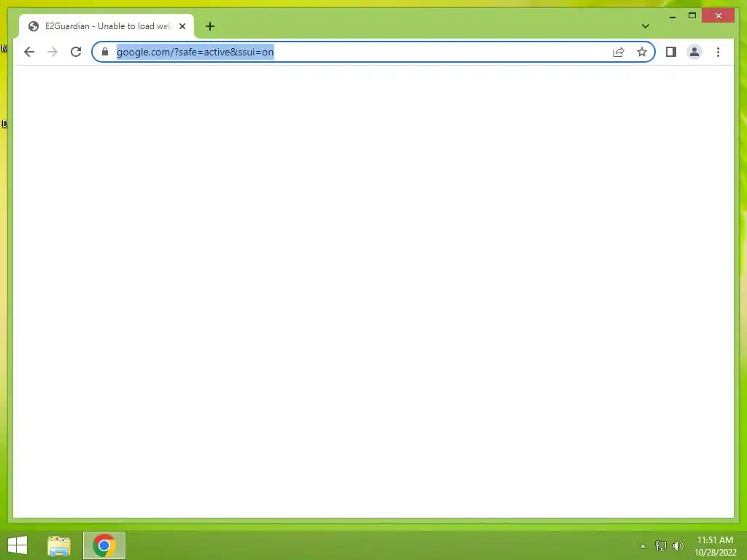Share this page using the share icon
Viewport: 747px width, 560px height.
619,52
